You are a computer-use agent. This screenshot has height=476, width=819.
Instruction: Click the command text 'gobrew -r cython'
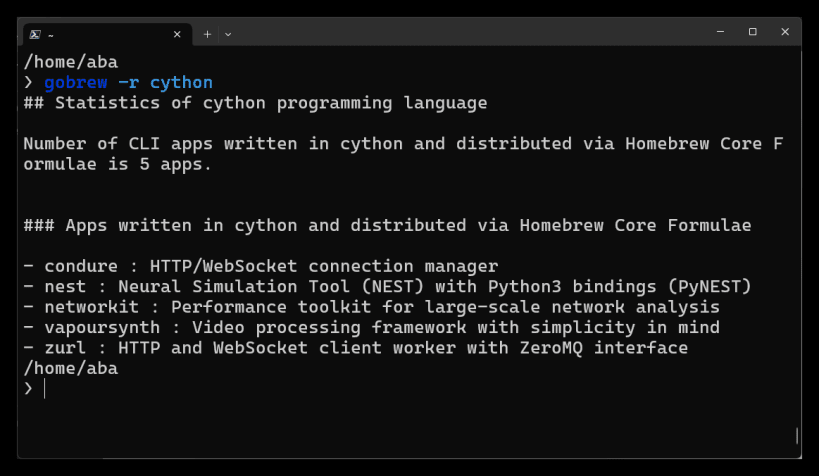click(x=128, y=83)
